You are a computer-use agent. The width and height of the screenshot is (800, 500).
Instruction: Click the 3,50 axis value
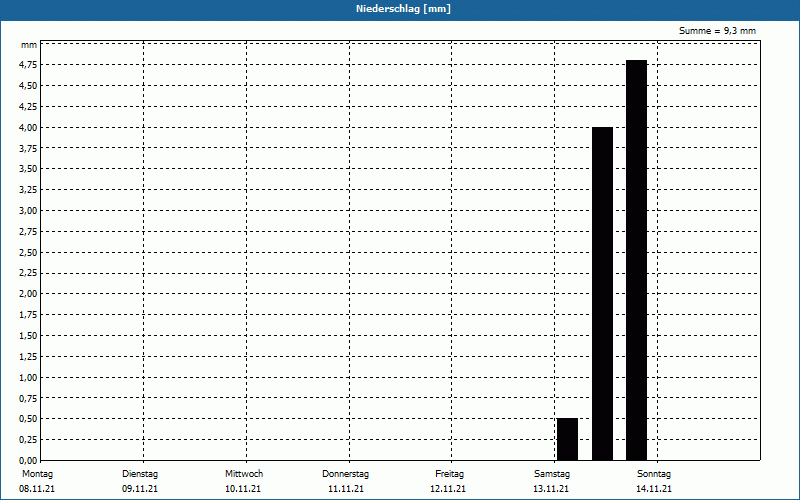[x=28, y=169]
